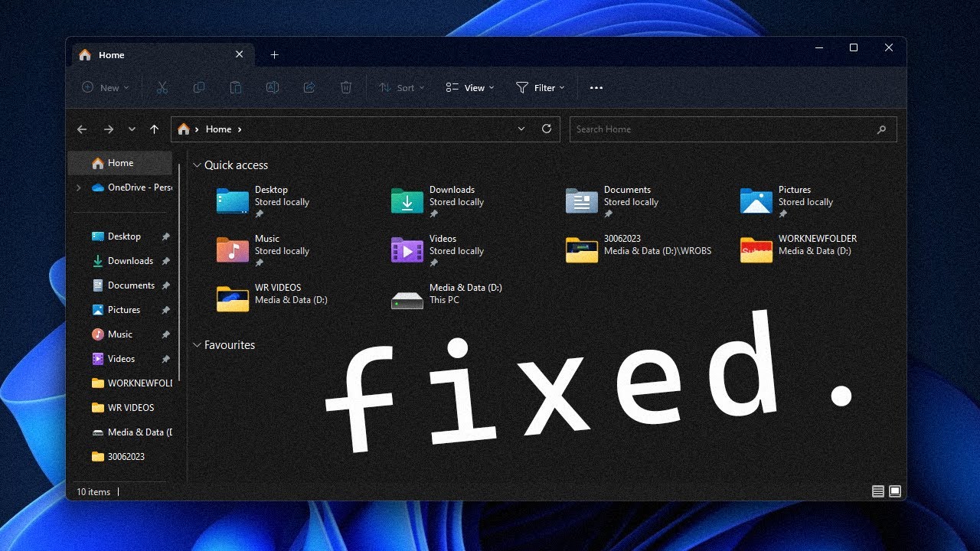The width and height of the screenshot is (980, 551).
Task: Select OneDrive - Personal in sidebar
Action: 130,187
